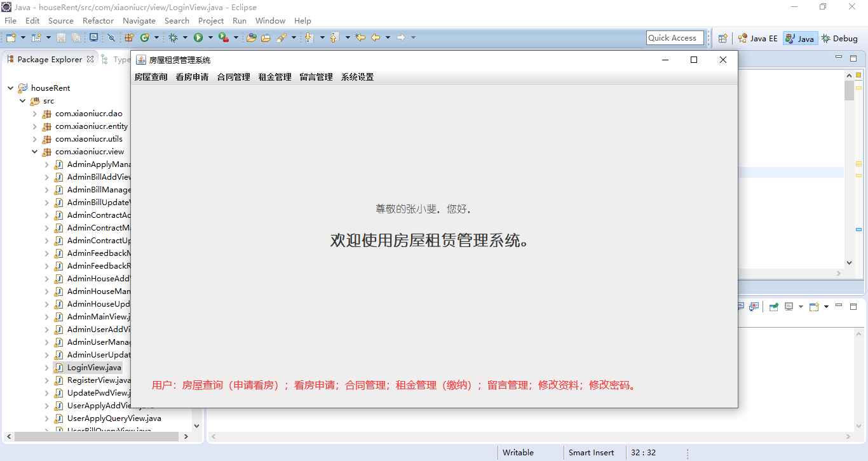868x461 pixels.
Task: Click the Last Edit Location icon
Action: [x=360, y=37]
